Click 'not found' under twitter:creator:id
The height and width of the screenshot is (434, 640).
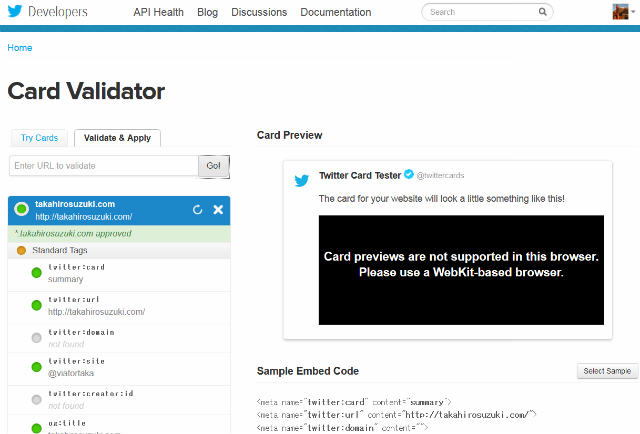click(x=66, y=406)
